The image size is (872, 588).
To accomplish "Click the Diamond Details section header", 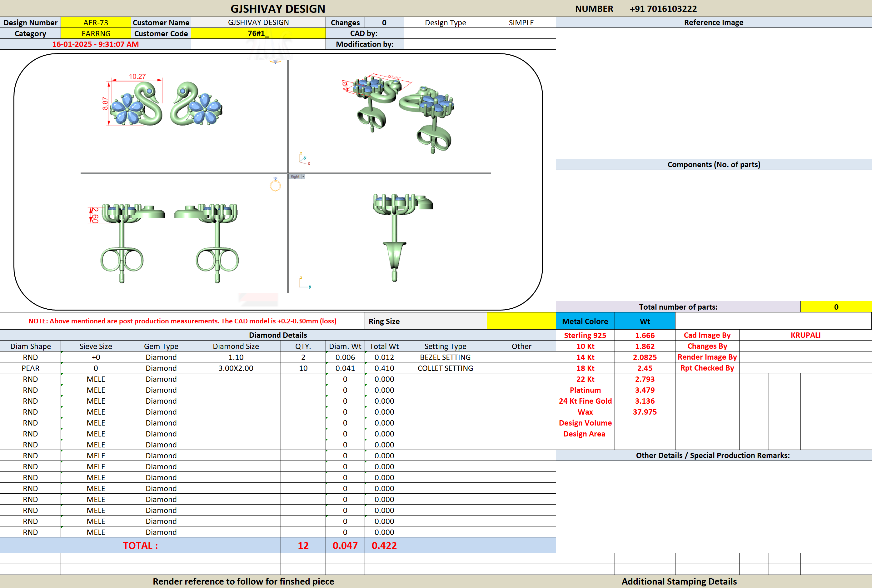I will tap(278, 335).
